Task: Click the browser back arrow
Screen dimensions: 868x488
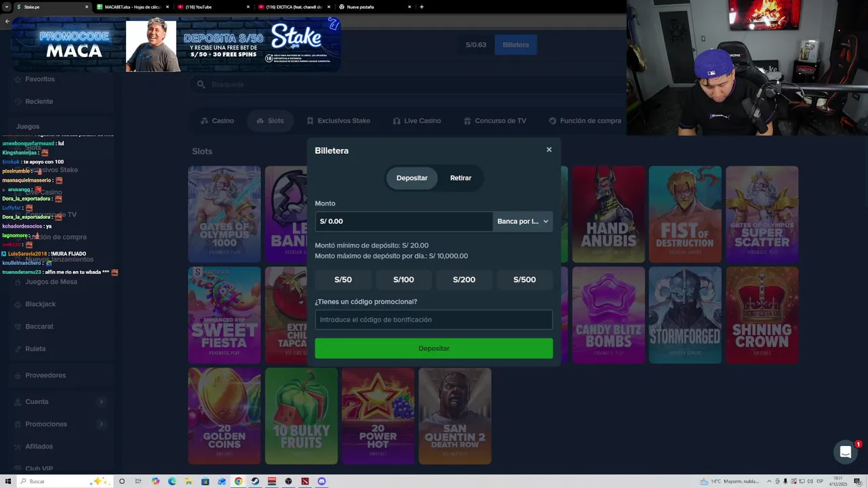Action: 7,21
